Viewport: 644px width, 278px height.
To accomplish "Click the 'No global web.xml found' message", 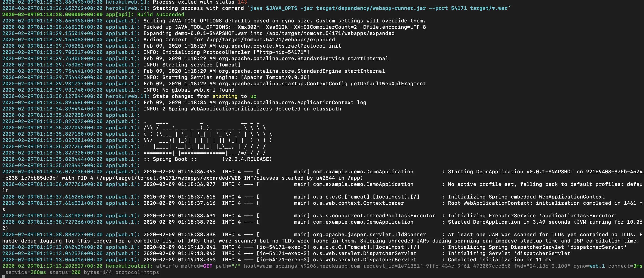I will (x=198, y=90).
